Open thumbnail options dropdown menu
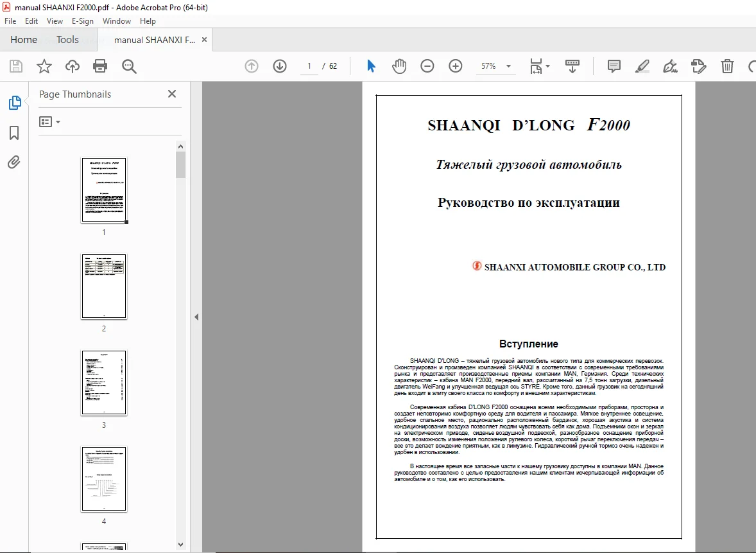Viewport: 756px width, 553px height. tap(49, 121)
